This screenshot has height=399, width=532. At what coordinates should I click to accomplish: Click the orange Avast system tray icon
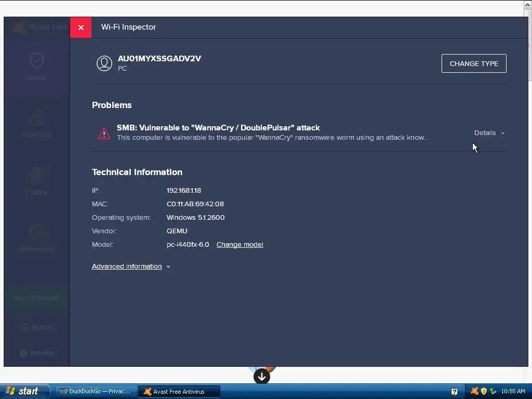[474, 391]
